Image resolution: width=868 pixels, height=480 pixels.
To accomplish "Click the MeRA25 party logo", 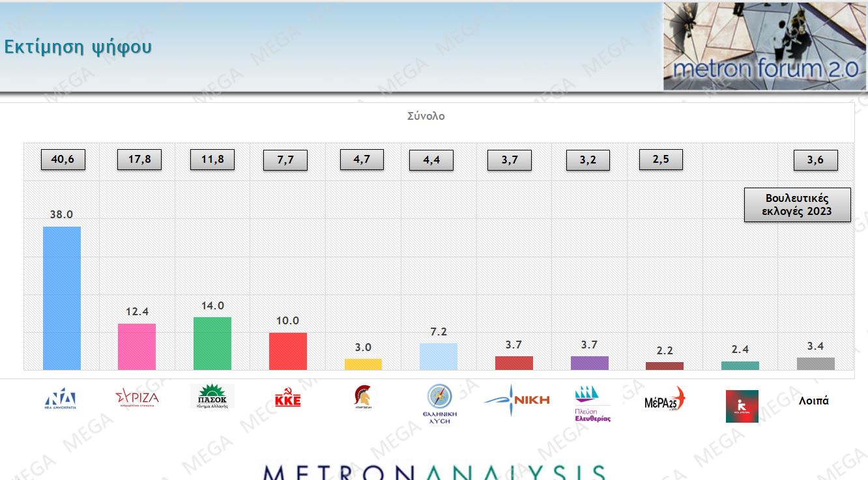I will click(x=665, y=399).
